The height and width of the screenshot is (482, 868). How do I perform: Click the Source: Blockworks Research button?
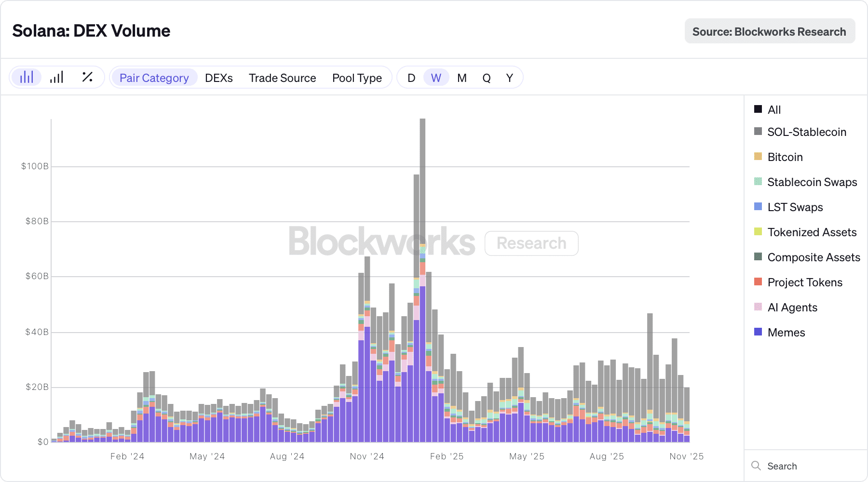[x=770, y=32]
